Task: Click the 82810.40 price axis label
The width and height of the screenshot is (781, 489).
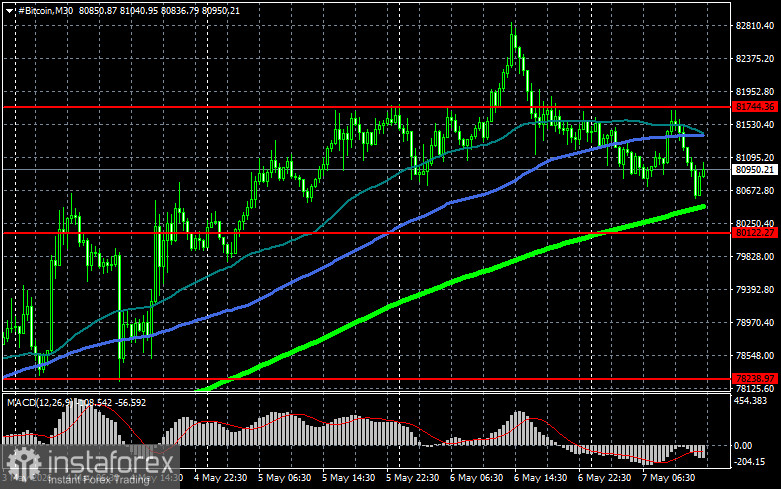Action: pos(755,25)
